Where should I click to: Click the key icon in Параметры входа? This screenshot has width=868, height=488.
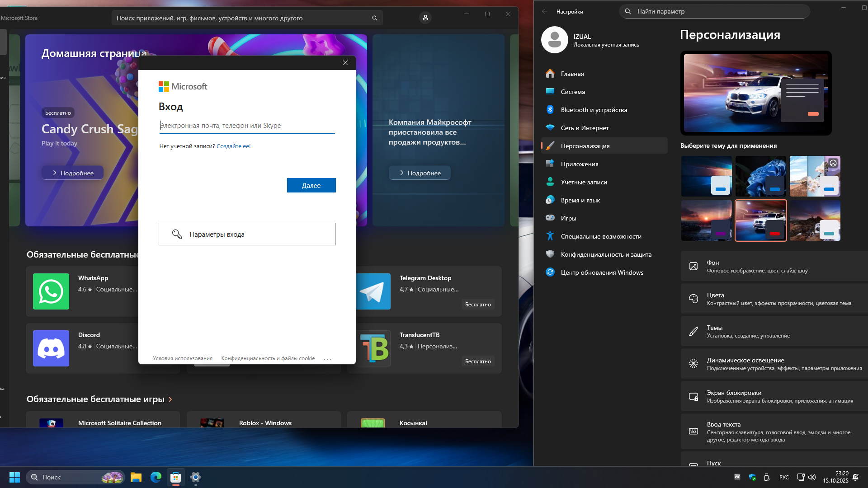177,234
